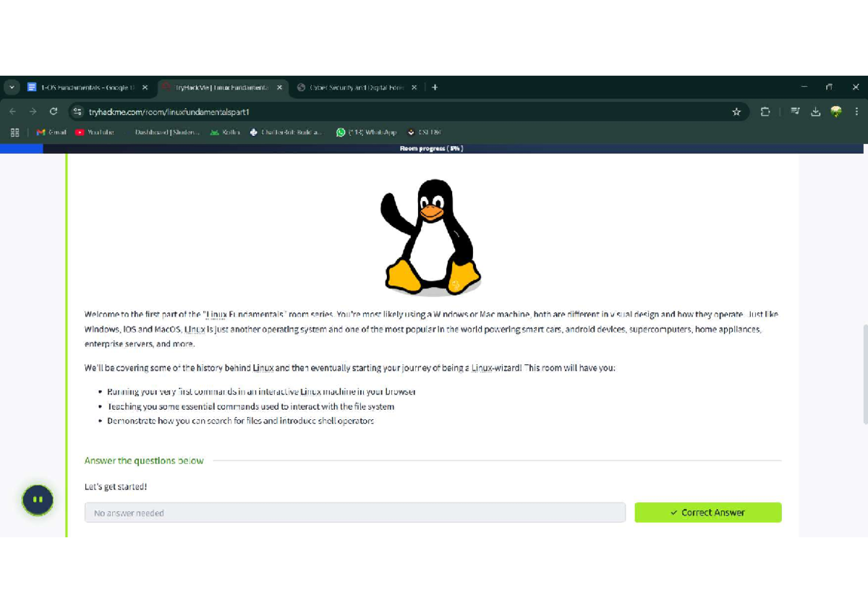Screen dimensions: 868x613
Task: Go back to the previous page
Action: [12, 111]
